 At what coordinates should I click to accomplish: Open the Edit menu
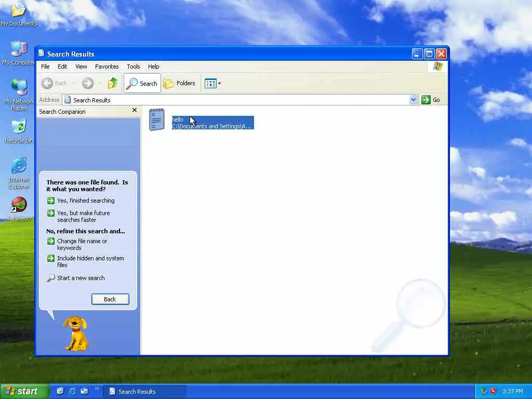(x=62, y=66)
